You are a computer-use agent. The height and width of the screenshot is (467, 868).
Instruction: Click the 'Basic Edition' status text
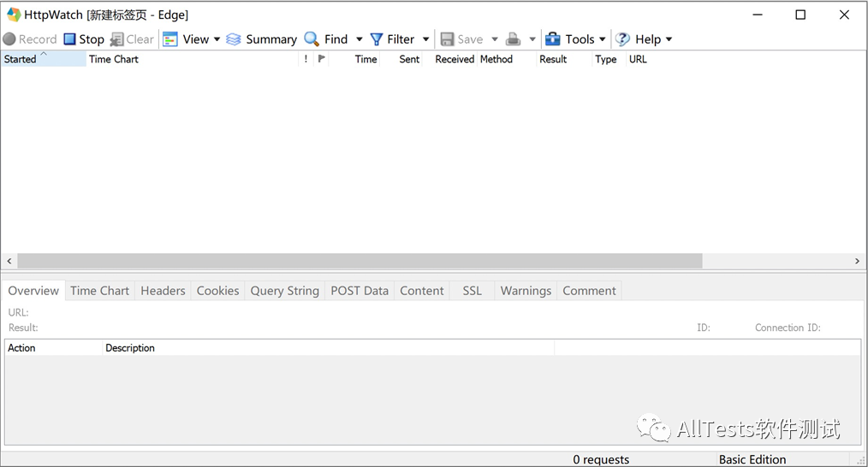(752, 459)
